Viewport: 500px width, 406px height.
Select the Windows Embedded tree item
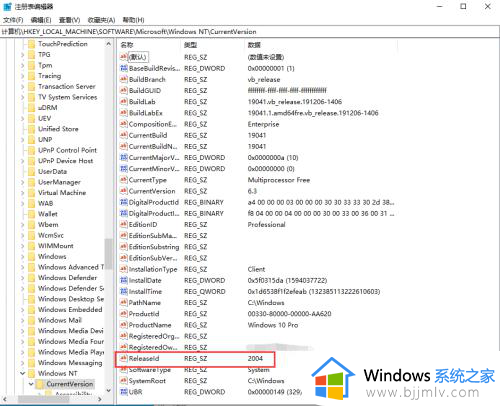[70, 310]
